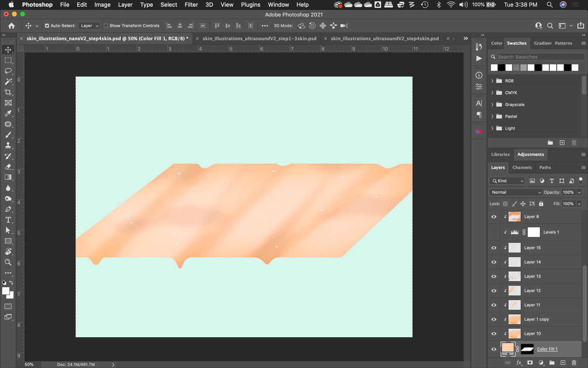Select the Lasso tool
Viewport: 588px width, 368px height.
8,71
